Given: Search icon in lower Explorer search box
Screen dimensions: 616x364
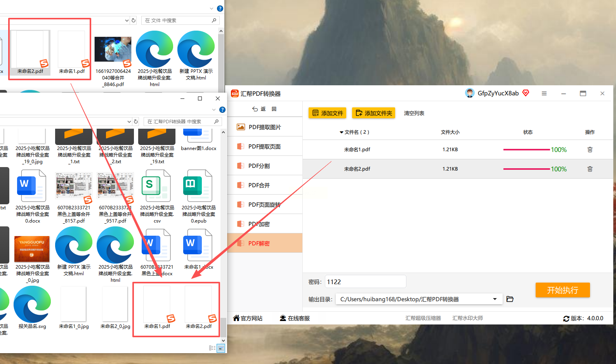Looking at the screenshot, I should click(216, 122).
